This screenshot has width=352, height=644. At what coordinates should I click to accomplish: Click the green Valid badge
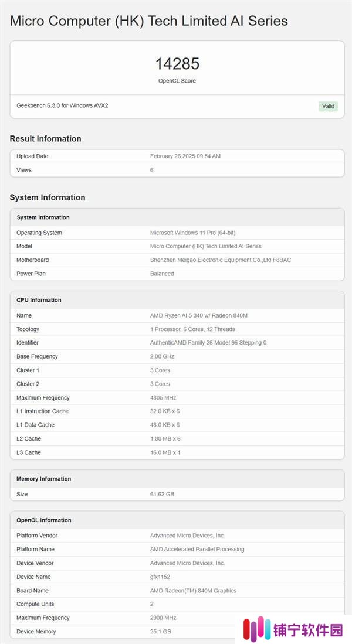pos(328,107)
